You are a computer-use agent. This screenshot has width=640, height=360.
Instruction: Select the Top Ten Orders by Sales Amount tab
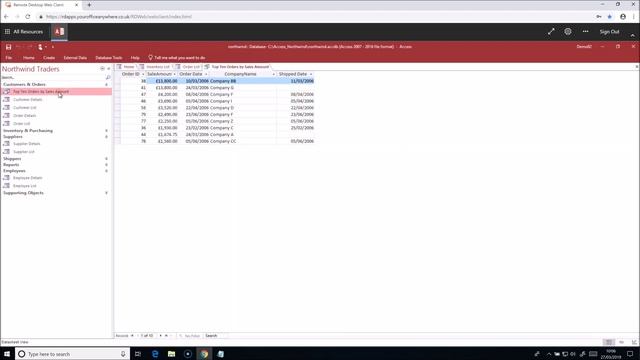(237, 67)
